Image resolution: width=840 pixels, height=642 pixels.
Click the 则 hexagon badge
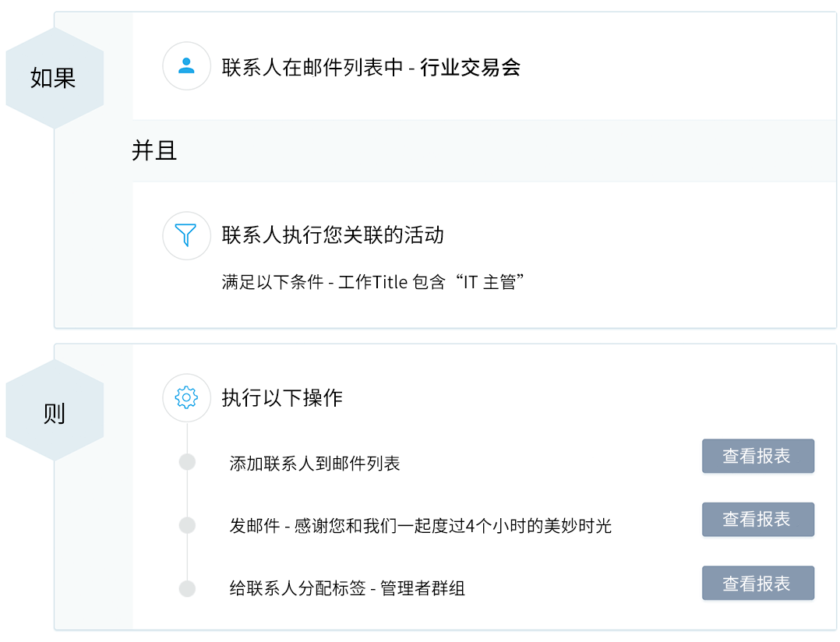(x=54, y=411)
